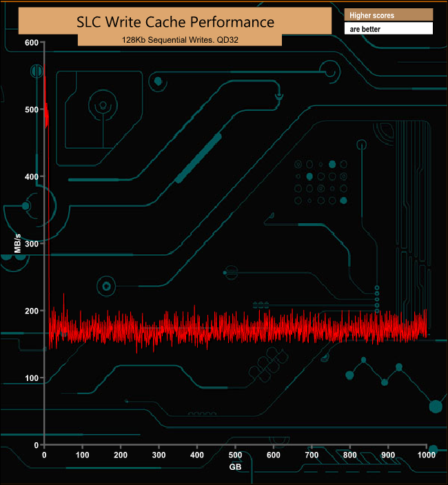Click the red SLC cache spike near 500 MB/s
448x485 pixels.
46,114
